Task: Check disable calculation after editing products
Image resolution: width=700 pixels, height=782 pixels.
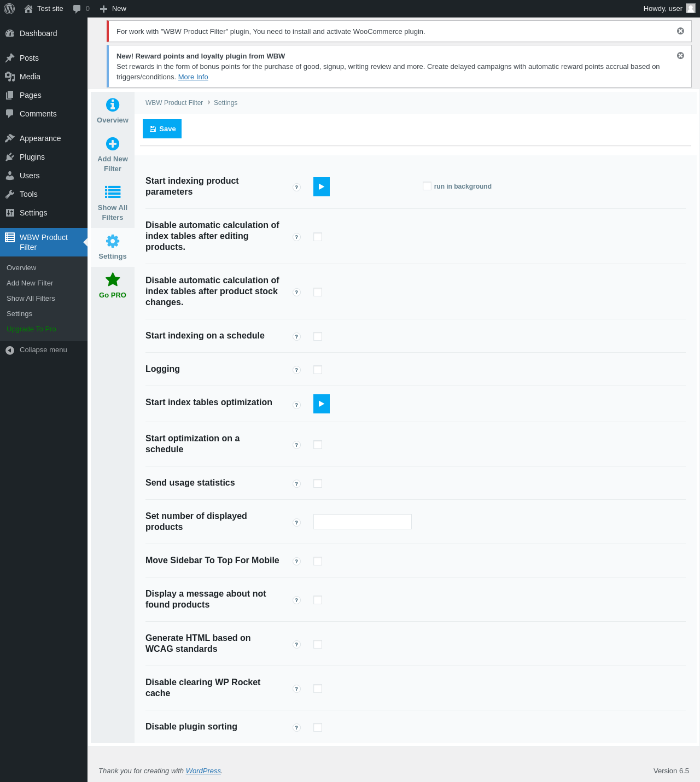Action: pos(318,237)
